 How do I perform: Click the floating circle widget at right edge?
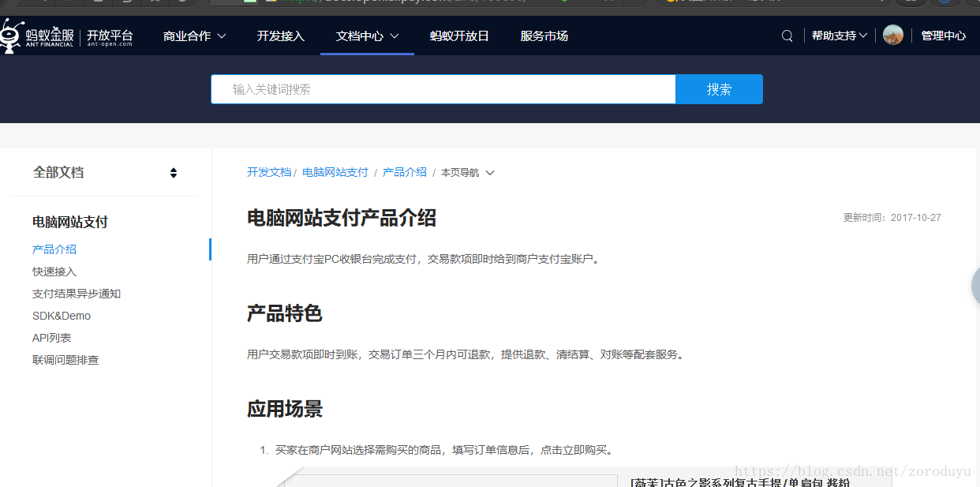pos(975,287)
